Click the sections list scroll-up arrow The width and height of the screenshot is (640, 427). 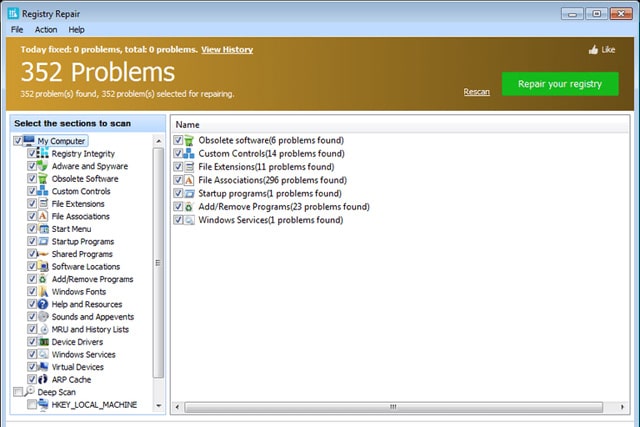(159, 141)
